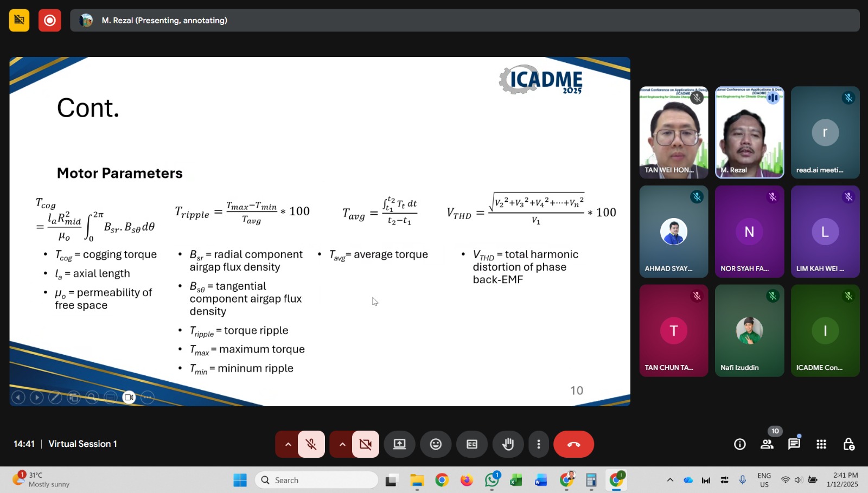The image size is (868, 493).
Task: Expand video settings chevron beside camera
Action: [x=342, y=444]
